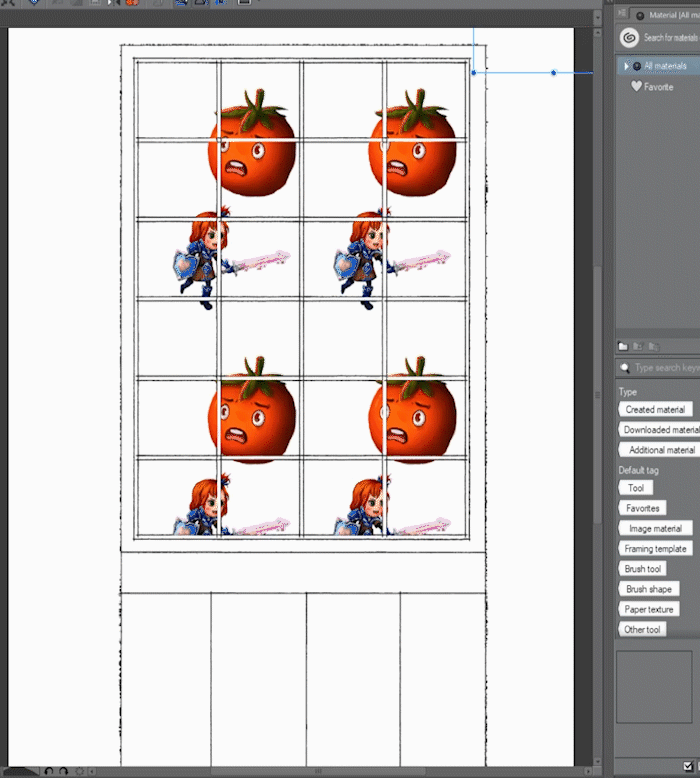Click the vertical scrollbar dropdown arrow above the canvas
The image size is (700, 778).
click(598, 17)
